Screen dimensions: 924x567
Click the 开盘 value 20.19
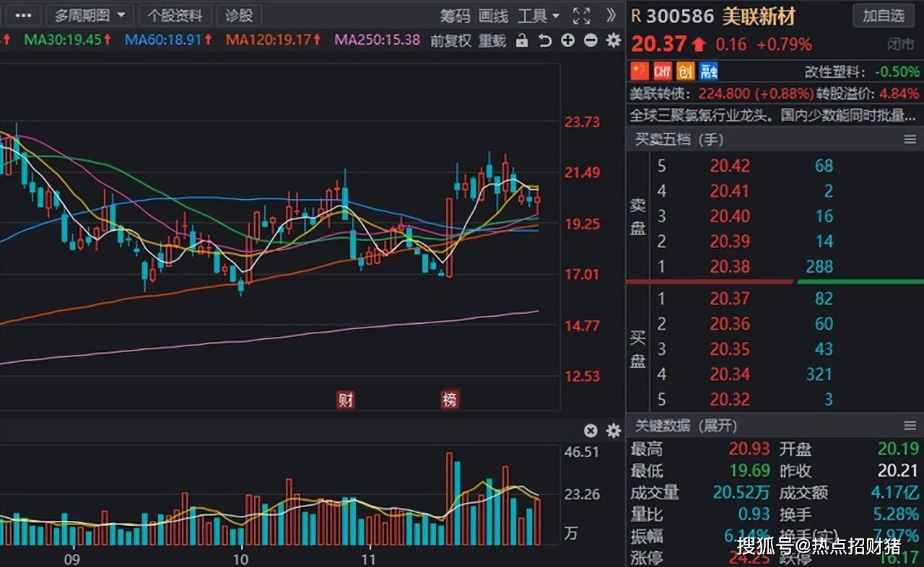click(898, 449)
